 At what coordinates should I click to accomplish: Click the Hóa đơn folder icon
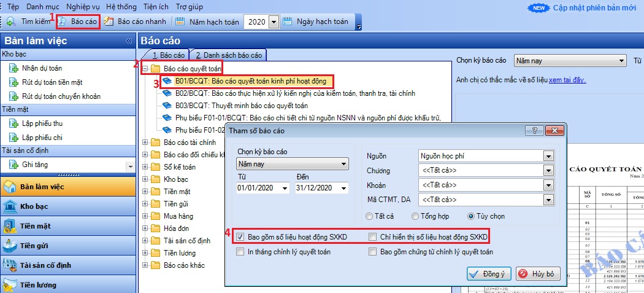click(155, 228)
